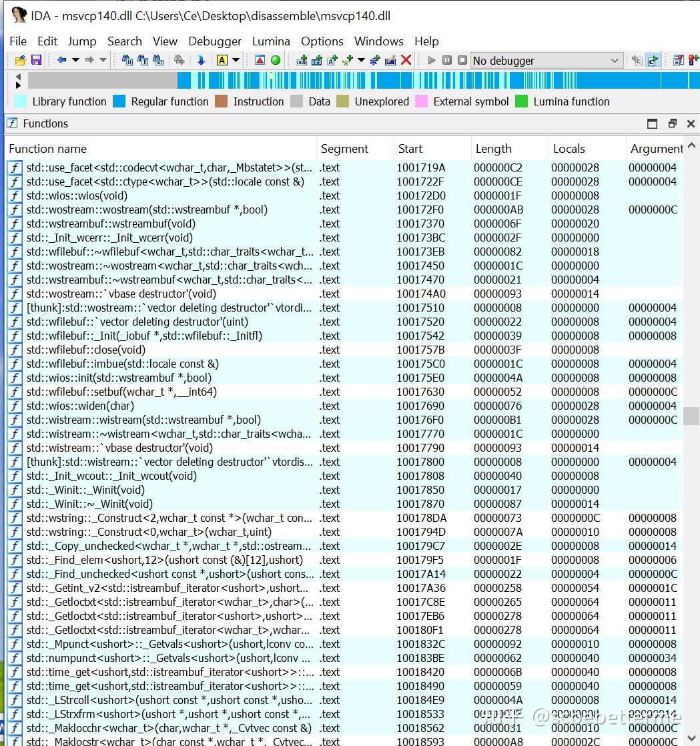Click the Functions list vertical scrollbar thumb
Screen dimensions: 700x746
coord(691,416)
